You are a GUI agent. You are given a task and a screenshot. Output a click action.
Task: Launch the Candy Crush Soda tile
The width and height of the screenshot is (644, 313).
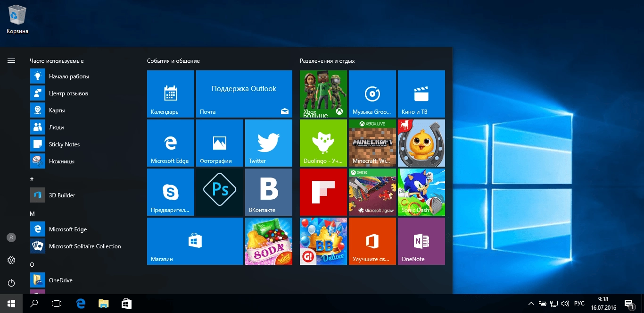269,241
